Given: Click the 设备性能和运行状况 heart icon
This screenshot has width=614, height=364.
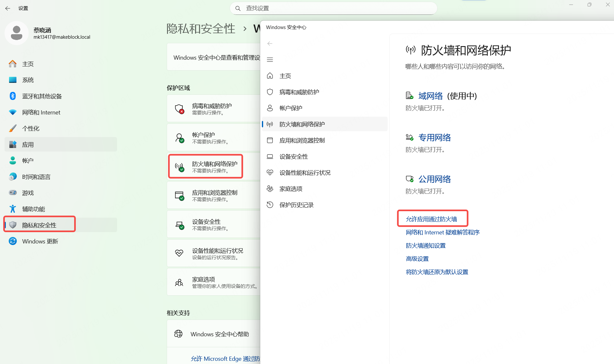Looking at the screenshot, I should (270, 172).
